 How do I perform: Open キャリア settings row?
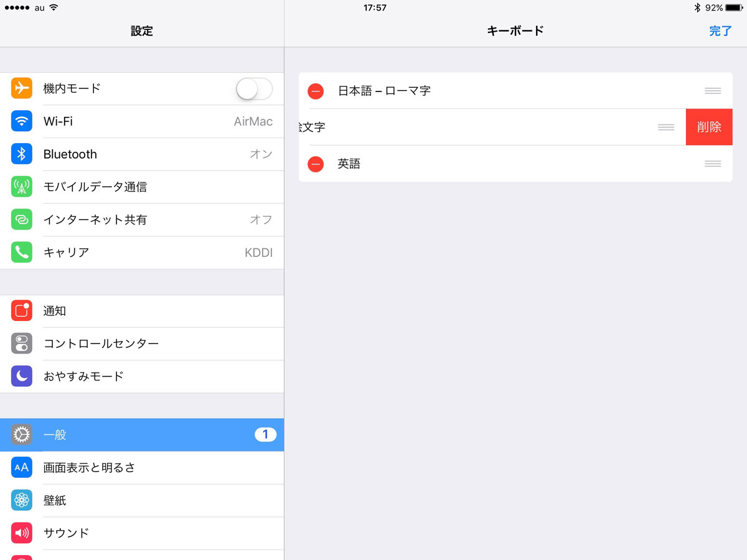[142, 252]
